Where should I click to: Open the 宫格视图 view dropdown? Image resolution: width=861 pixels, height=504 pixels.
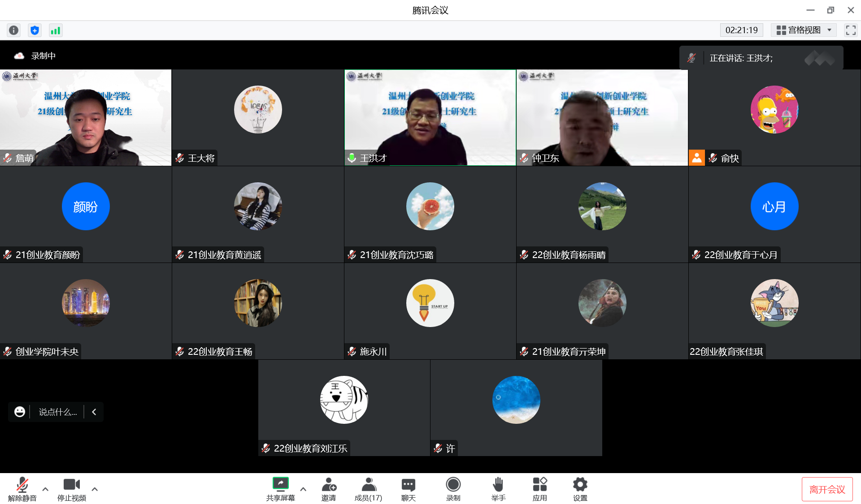pos(804,30)
